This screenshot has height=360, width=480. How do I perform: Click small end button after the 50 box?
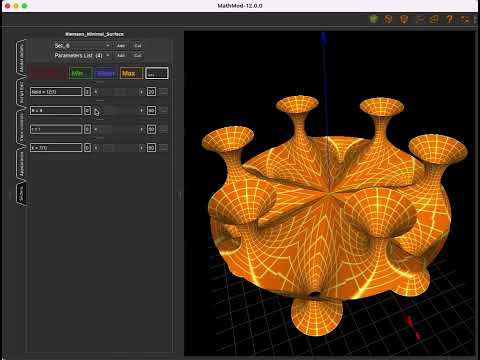pyautogui.click(x=163, y=129)
